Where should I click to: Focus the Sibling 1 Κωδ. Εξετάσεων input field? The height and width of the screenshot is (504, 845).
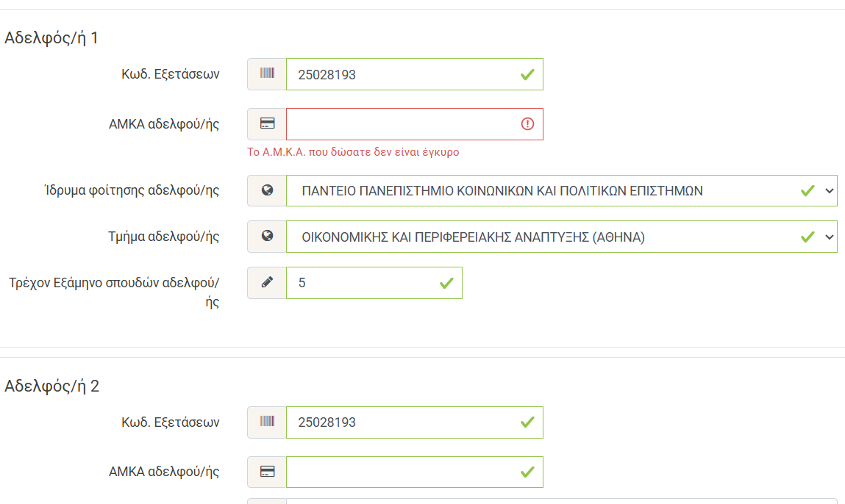click(397, 74)
